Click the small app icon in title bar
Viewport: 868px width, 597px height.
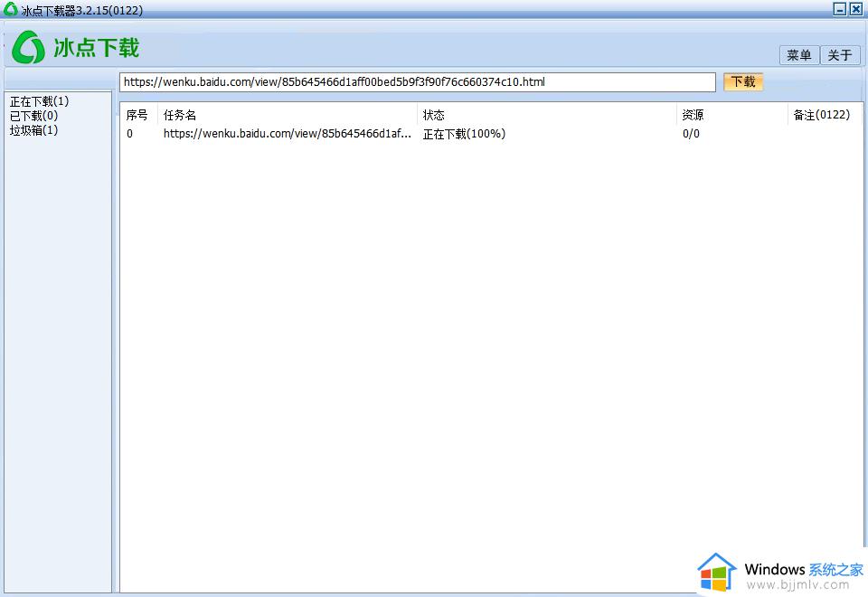[11, 9]
